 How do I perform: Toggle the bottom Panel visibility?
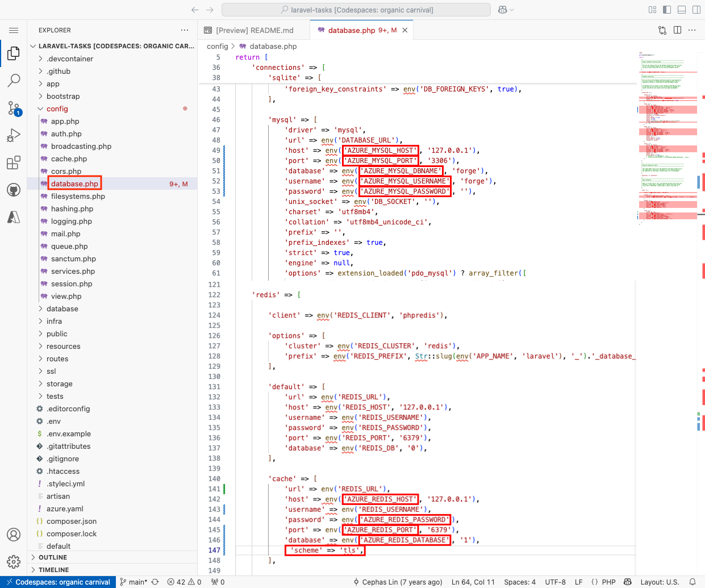pos(681,9)
